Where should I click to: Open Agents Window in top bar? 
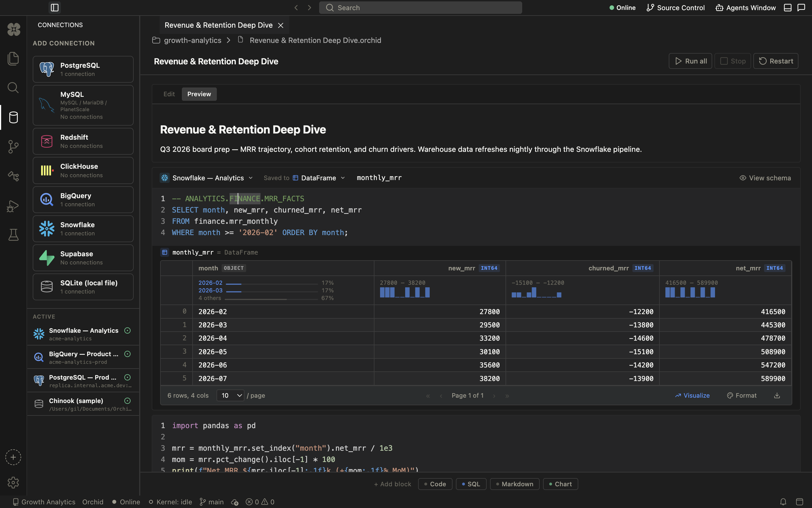[745, 7]
